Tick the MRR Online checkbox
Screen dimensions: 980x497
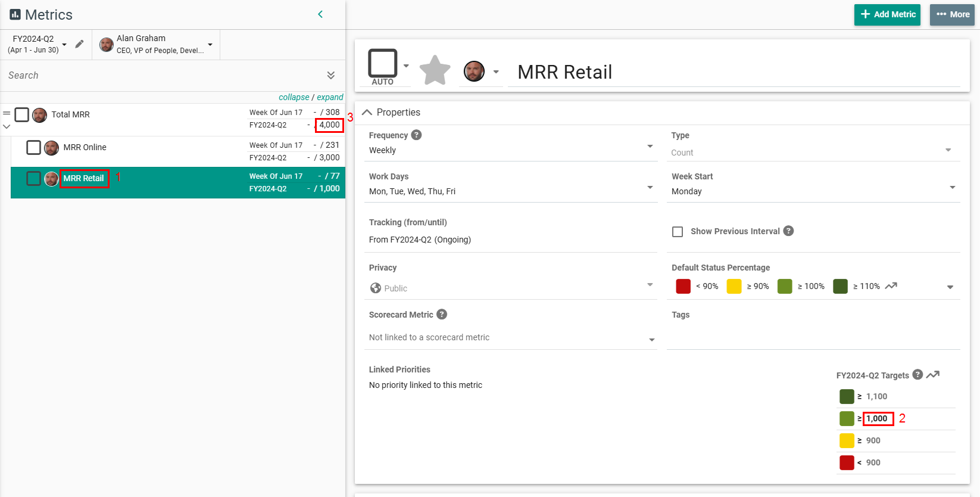click(34, 147)
